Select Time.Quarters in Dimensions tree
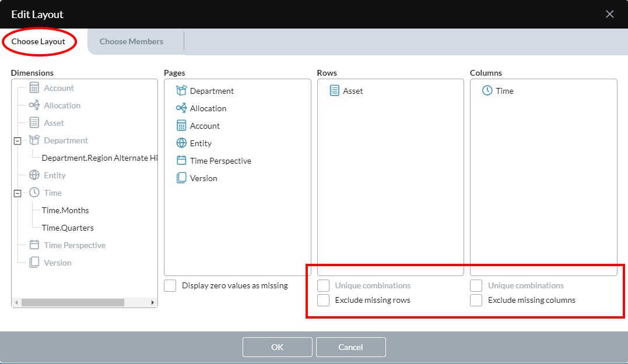628x364 pixels. point(68,228)
